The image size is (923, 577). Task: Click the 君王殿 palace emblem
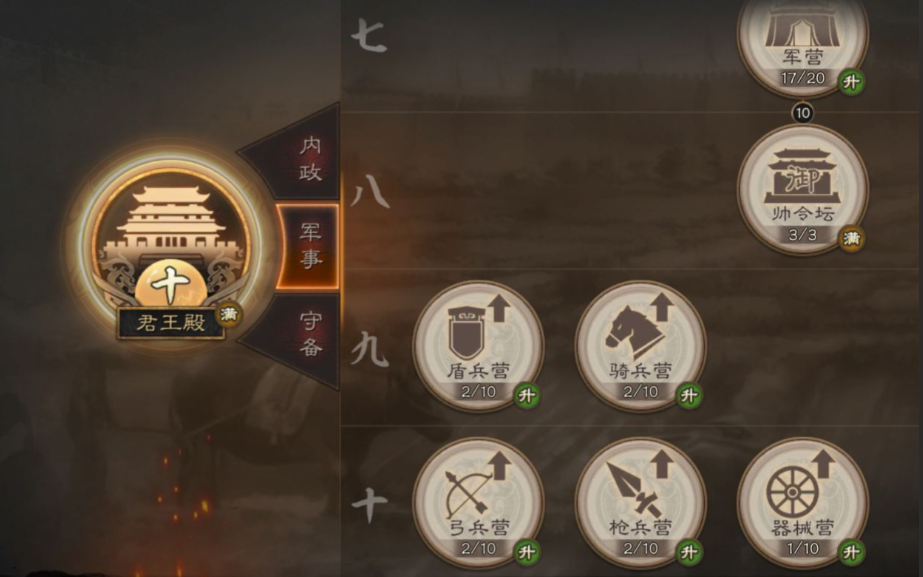[x=171, y=247]
